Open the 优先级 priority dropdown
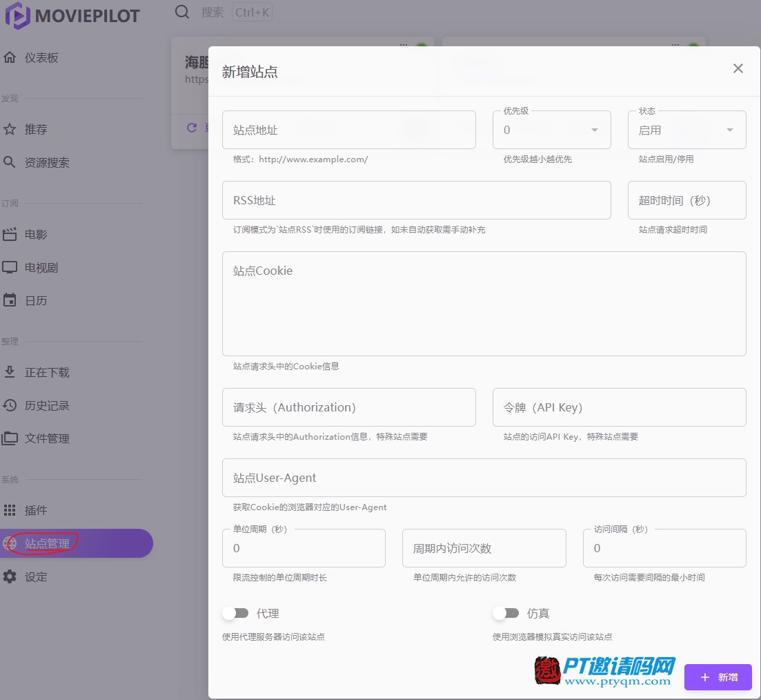 click(551, 130)
